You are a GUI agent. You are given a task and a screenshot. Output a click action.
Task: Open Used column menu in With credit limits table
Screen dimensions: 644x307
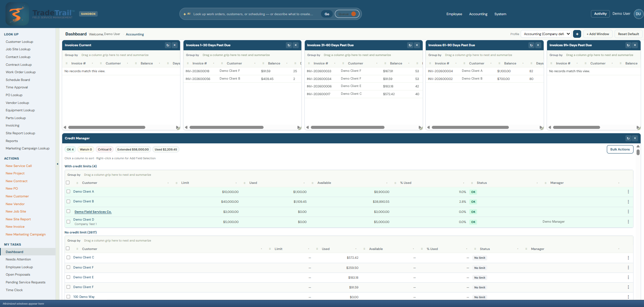[304, 183]
